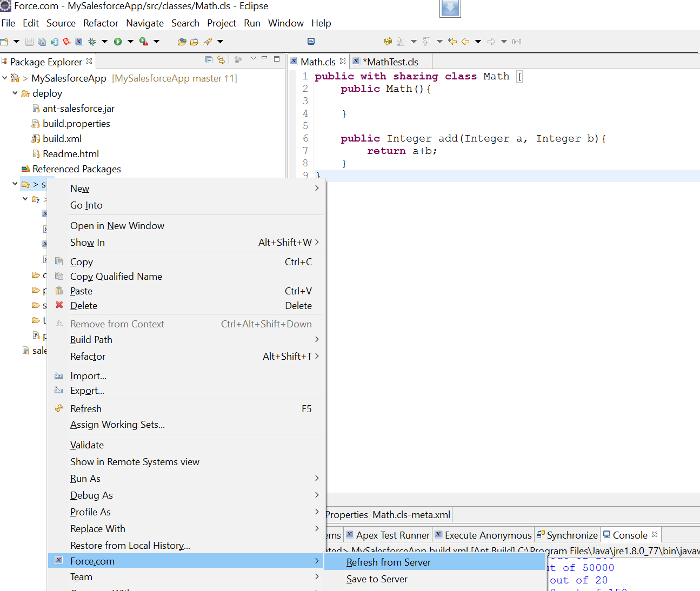Image resolution: width=700 pixels, height=591 pixels.
Task: Switch to the Synchronize view tab
Action: [x=567, y=535]
